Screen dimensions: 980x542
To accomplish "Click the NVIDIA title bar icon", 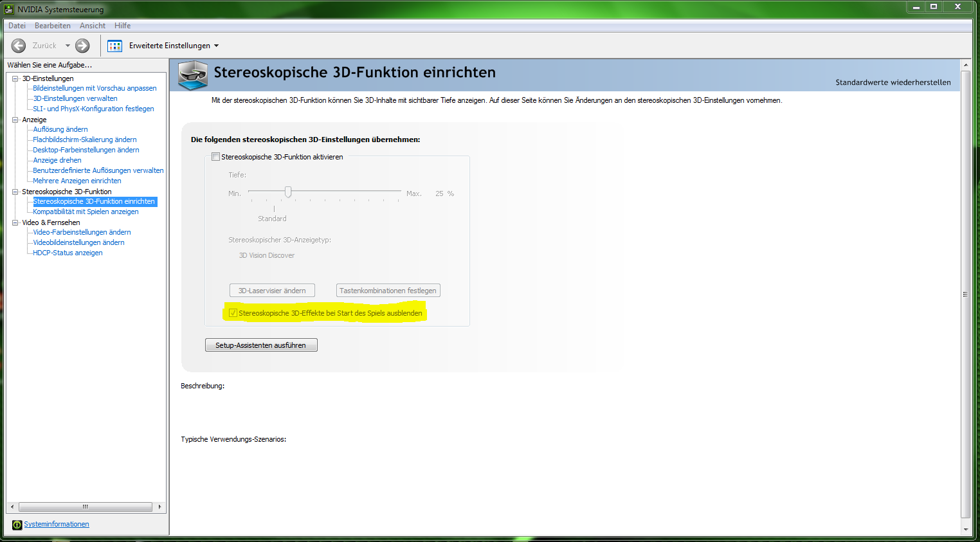I will point(9,9).
